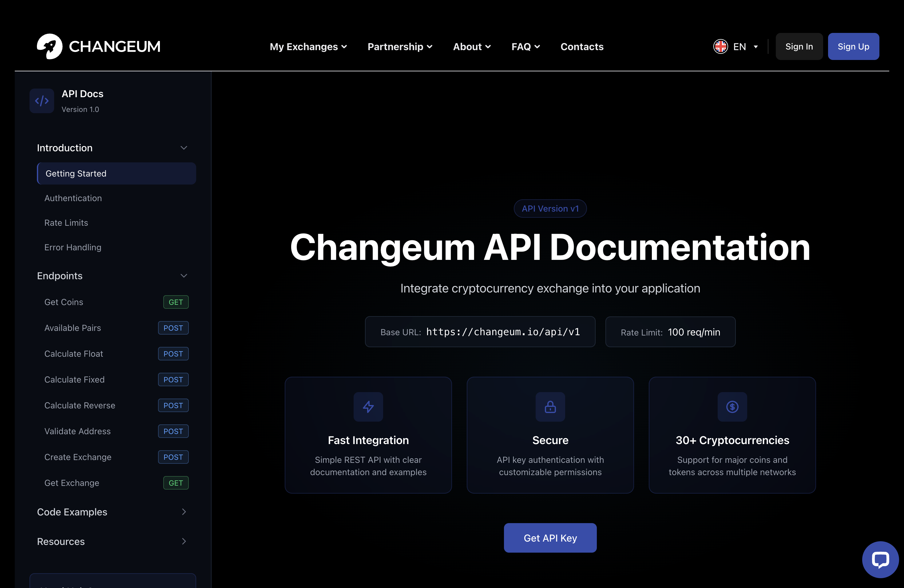The width and height of the screenshot is (904, 588).
Task: Click the Cryptocurrencies dollar coin icon
Action: [732, 407]
